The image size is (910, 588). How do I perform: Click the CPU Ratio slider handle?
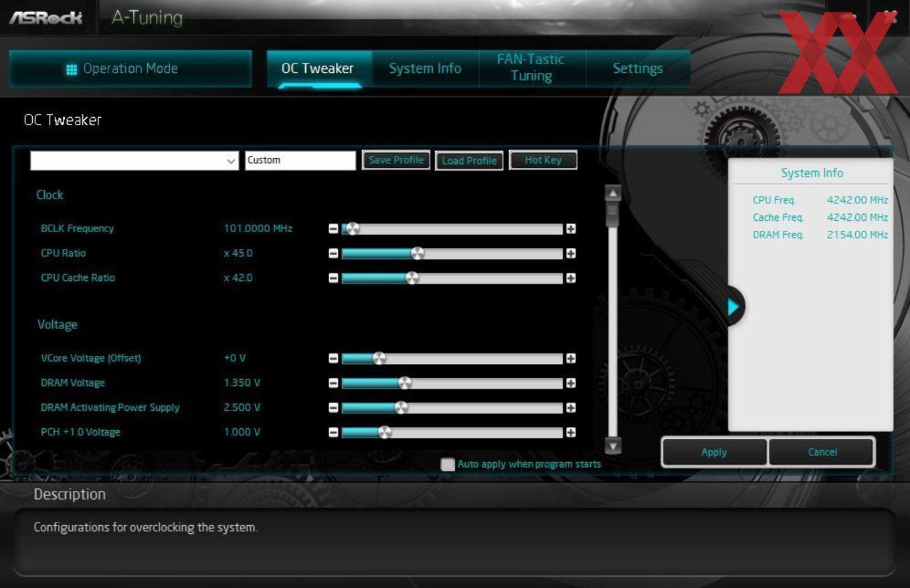coord(418,254)
